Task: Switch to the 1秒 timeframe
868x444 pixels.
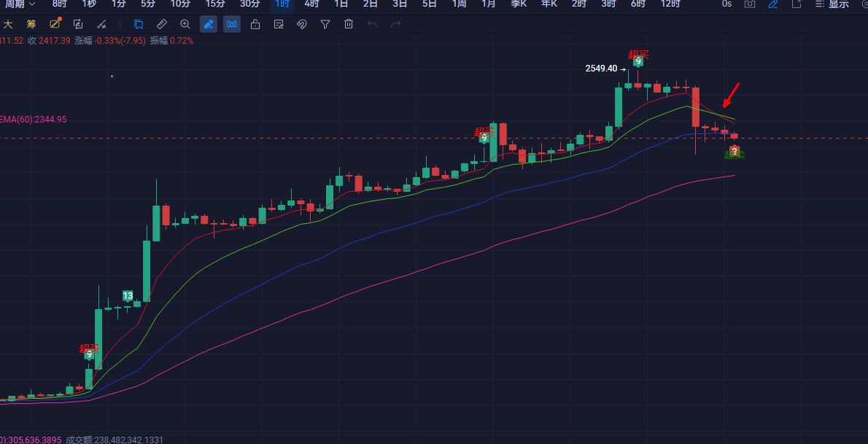Action: [x=88, y=4]
